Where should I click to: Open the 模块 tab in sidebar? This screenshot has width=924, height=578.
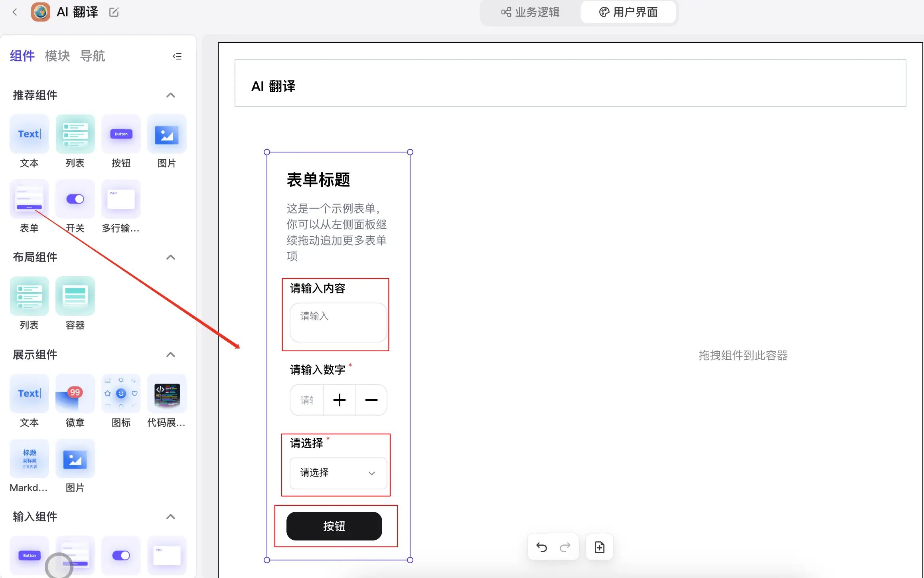(57, 56)
